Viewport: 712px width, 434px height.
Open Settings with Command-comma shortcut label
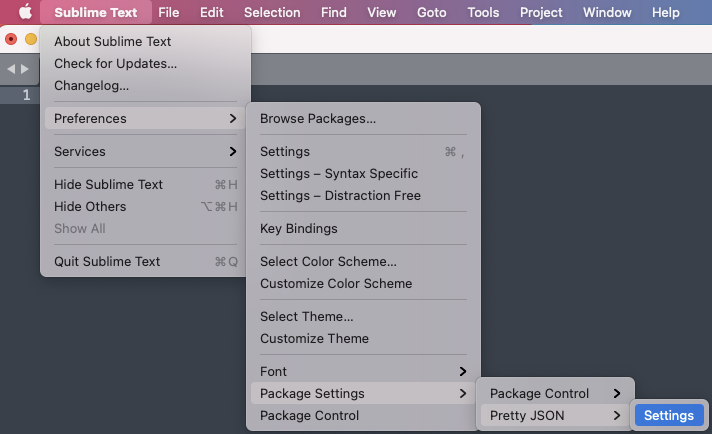click(x=363, y=152)
